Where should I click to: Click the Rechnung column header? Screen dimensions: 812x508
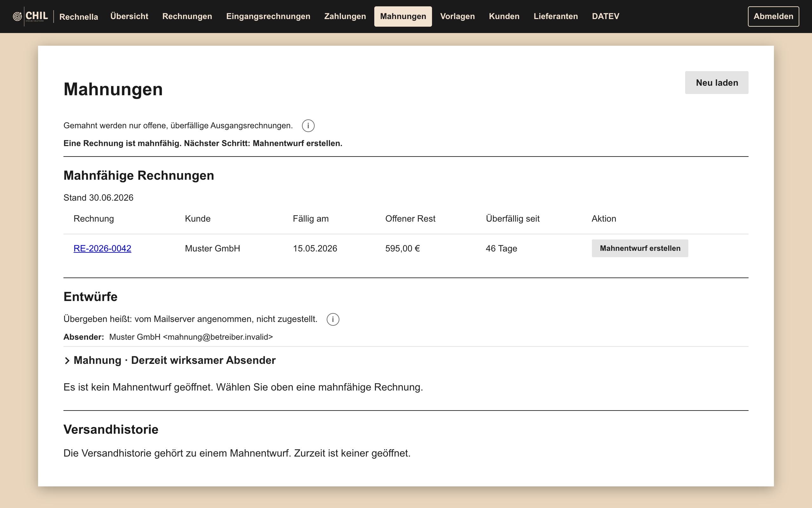(94, 219)
